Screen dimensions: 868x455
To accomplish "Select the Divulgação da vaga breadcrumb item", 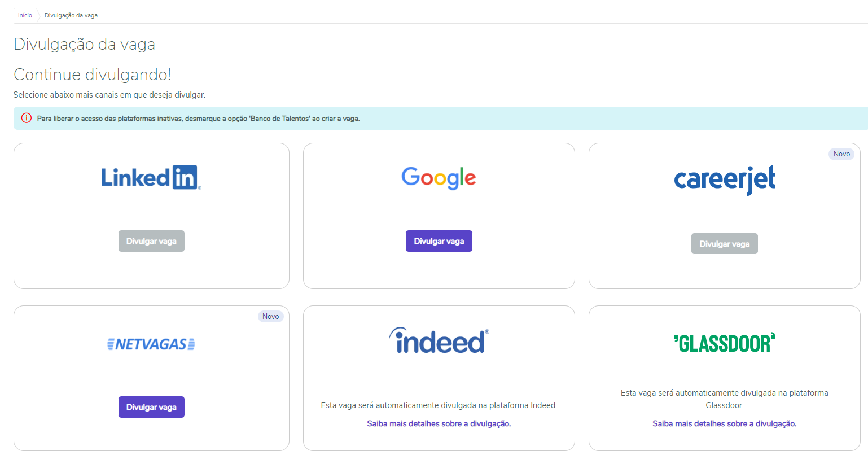I will coord(71,16).
